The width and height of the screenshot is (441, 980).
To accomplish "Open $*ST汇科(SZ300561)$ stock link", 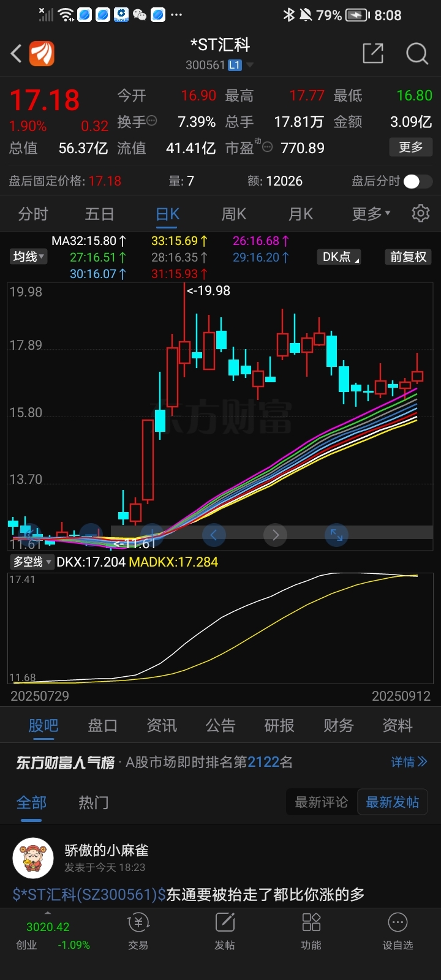I will click(89, 895).
